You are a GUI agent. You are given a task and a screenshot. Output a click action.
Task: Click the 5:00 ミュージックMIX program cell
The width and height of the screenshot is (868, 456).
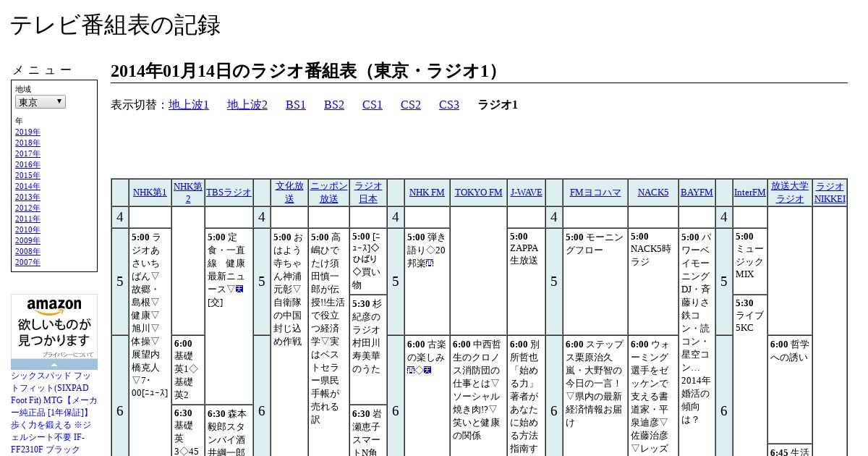click(749, 261)
